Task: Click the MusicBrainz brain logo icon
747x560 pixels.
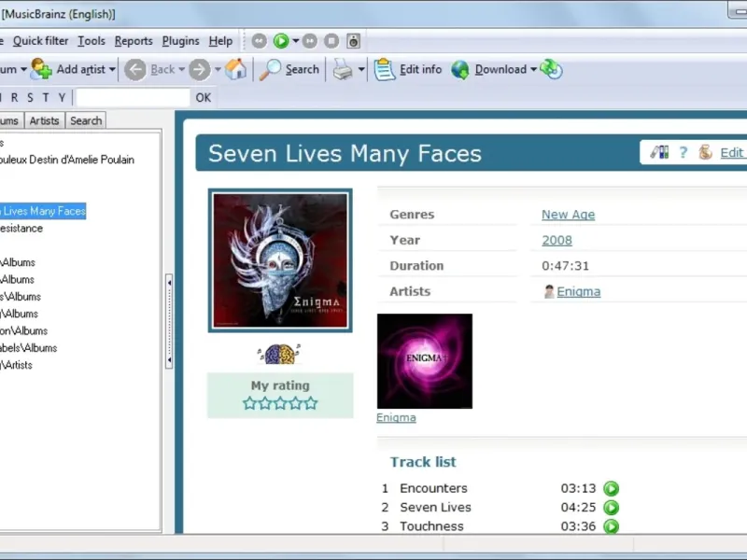Action: point(279,355)
